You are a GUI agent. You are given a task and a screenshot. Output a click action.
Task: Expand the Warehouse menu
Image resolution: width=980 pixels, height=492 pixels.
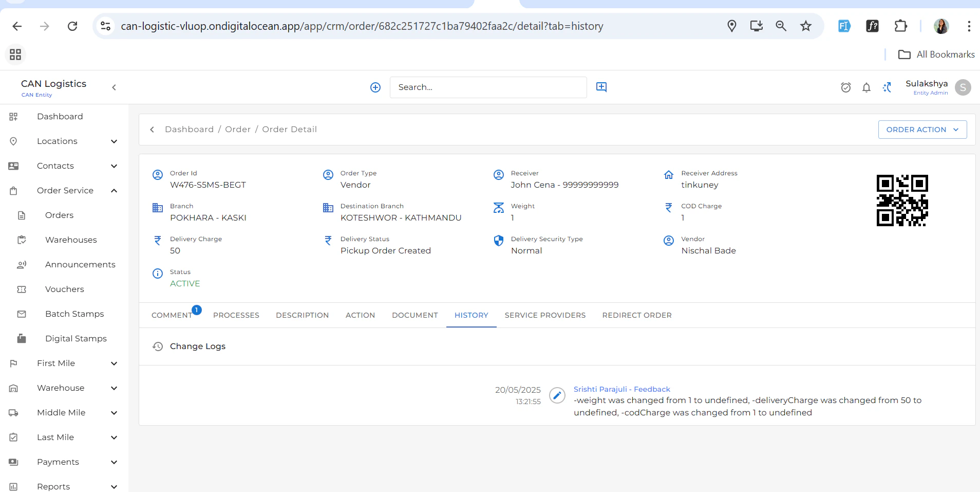click(x=64, y=388)
